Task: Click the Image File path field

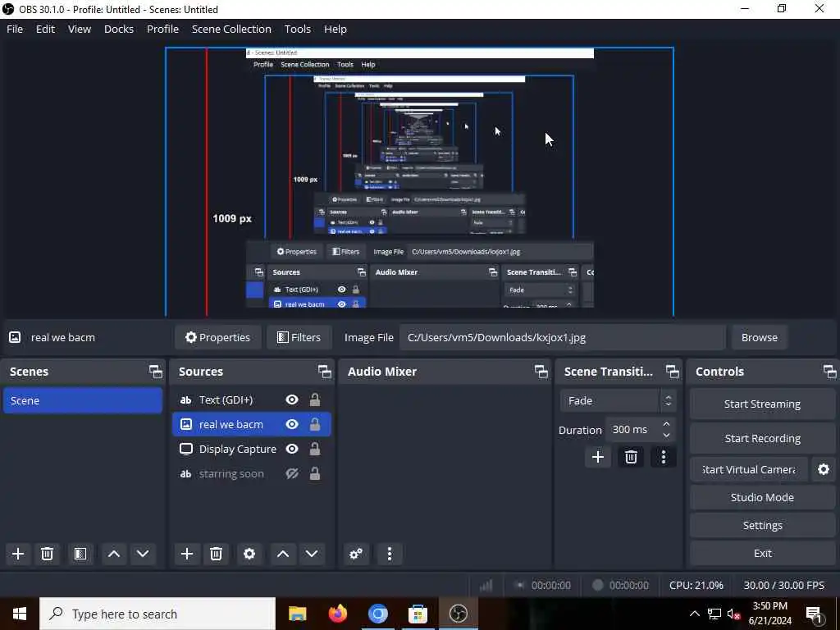Action: point(563,337)
